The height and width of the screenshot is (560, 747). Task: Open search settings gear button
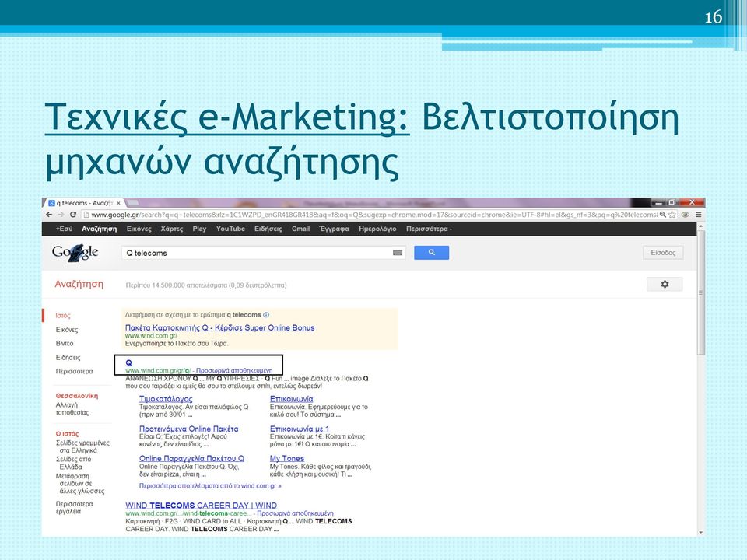pyautogui.click(x=665, y=285)
